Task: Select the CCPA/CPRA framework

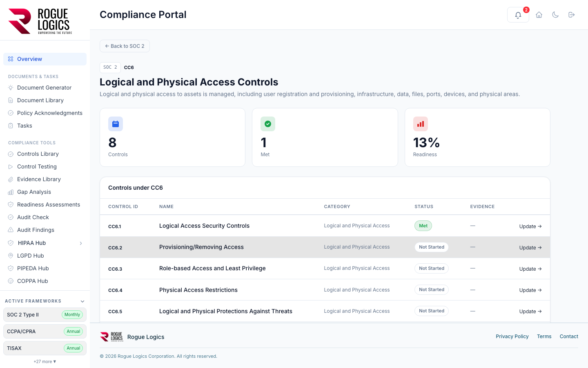Action: pyautogui.click(x=45, y=332)
